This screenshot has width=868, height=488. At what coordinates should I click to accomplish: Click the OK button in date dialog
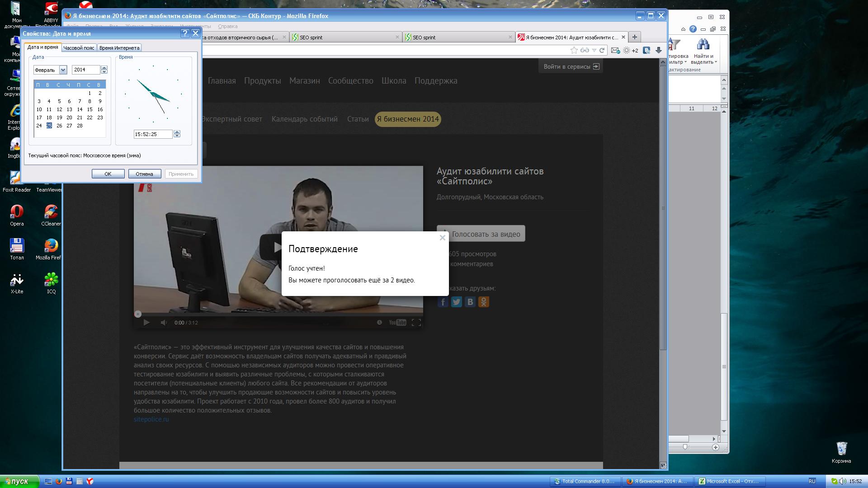click(108, 174)
